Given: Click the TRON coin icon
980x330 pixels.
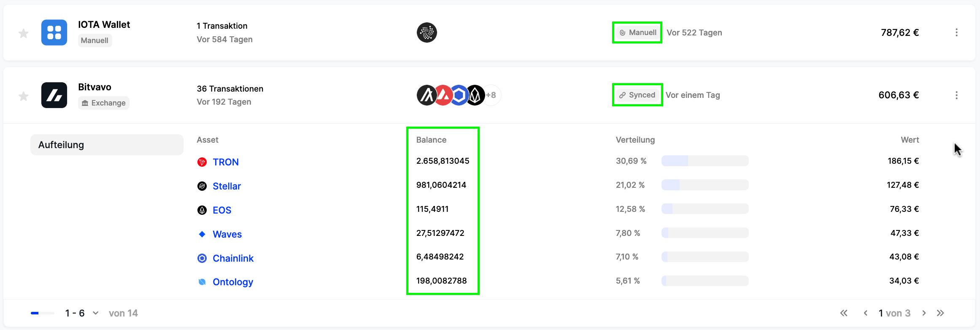Looking at the screenshot, I should [x=202, y=162].
